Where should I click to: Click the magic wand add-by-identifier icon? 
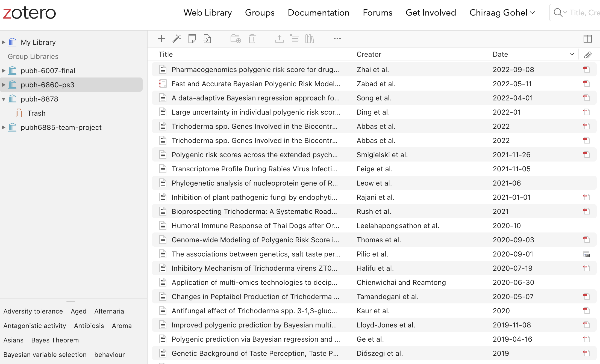[x=177, y=38]
